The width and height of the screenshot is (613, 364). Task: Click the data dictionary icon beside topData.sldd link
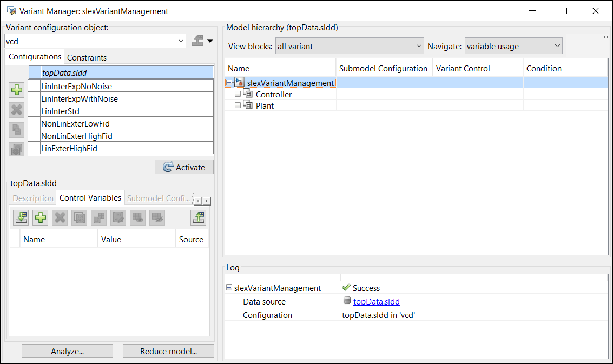point(347,300)
